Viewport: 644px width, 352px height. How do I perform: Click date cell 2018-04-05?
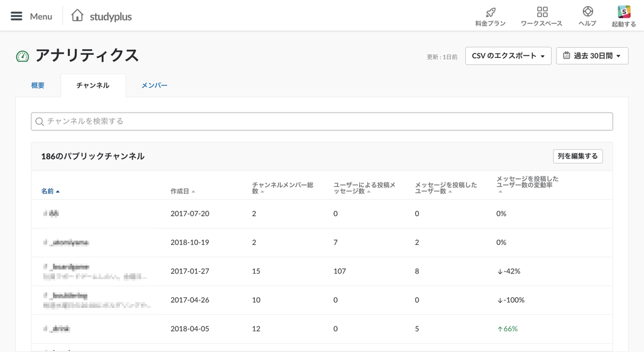pos(190,329)
